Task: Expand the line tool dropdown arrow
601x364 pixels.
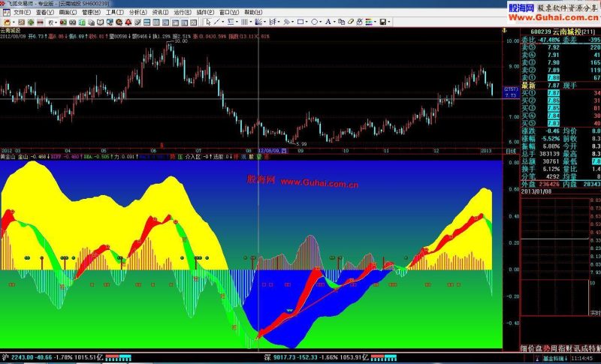Action: 222,23
